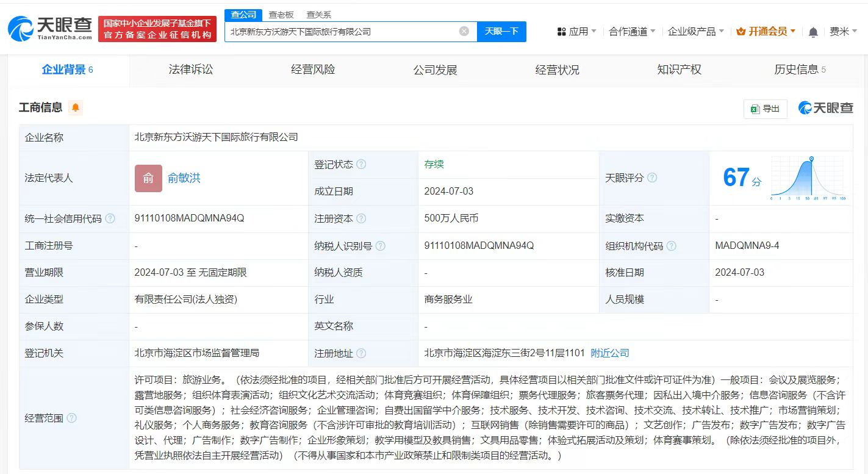
Task: Click the 商务服务业 industry value
Action: 448,300
